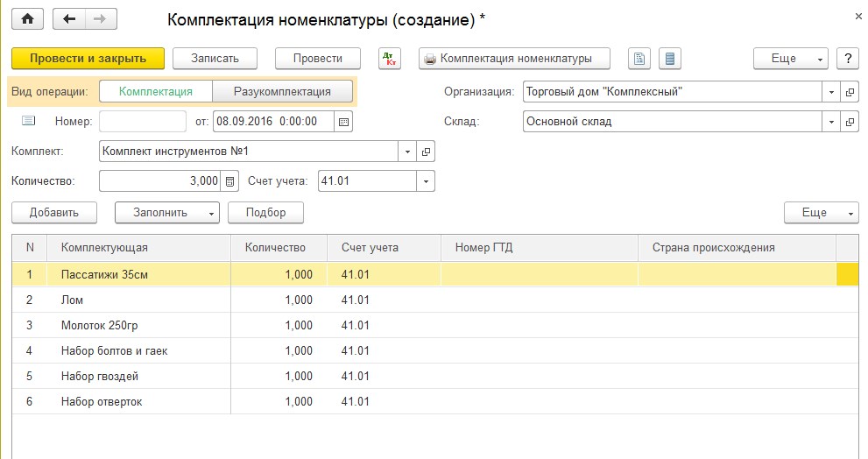Image resolution: width=868 pixels, height=459 pixels.
Task: Click the Home icon button
Action: [x=26, y=19]
